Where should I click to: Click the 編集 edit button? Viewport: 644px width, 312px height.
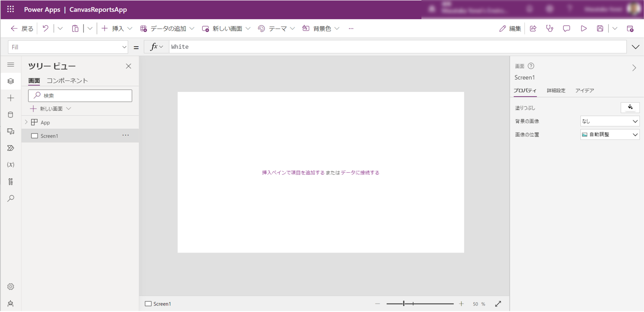(510, 29)
